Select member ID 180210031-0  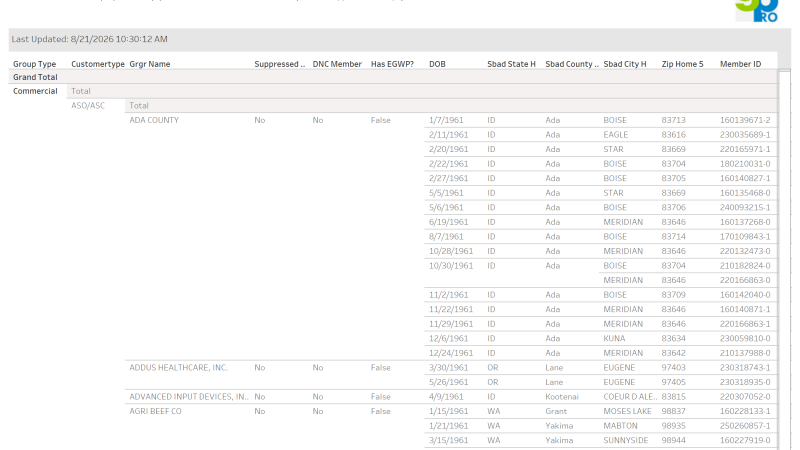pyautogui.click(x=745, y=164)
